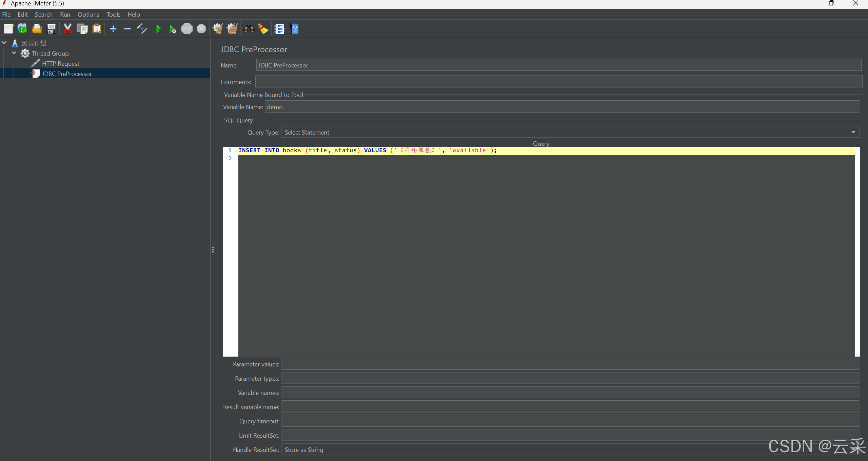Click the Help question mark icon
868x461 pixels.
click(295, 29)
